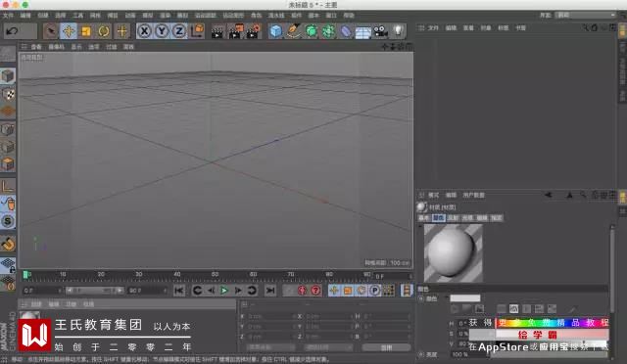Click Render to Picture Viewer icon
The height and width of the screenshot is (364, 627).
(236, 31)
